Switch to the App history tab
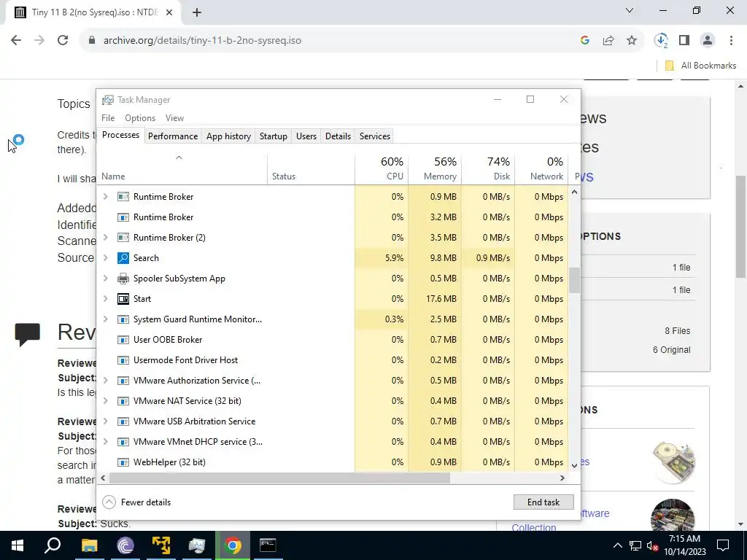This screenshot has width=747, height=560. point(228,136)
